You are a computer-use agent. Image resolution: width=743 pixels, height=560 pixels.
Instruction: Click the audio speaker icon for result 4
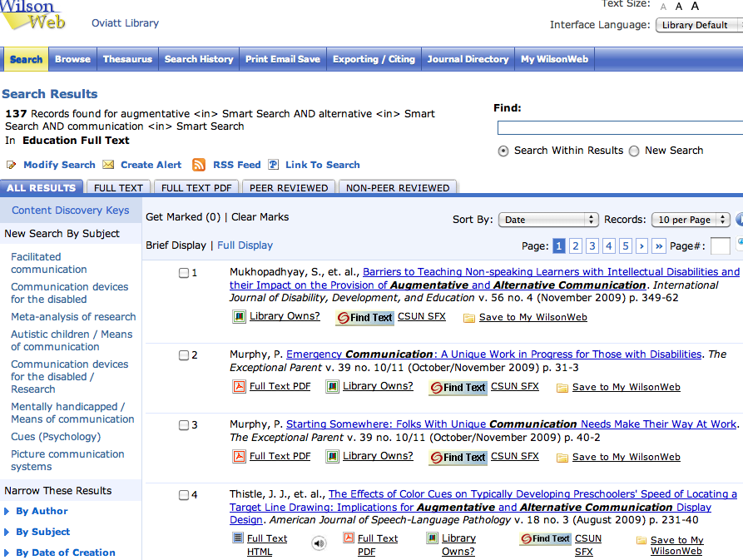(319, 543)
